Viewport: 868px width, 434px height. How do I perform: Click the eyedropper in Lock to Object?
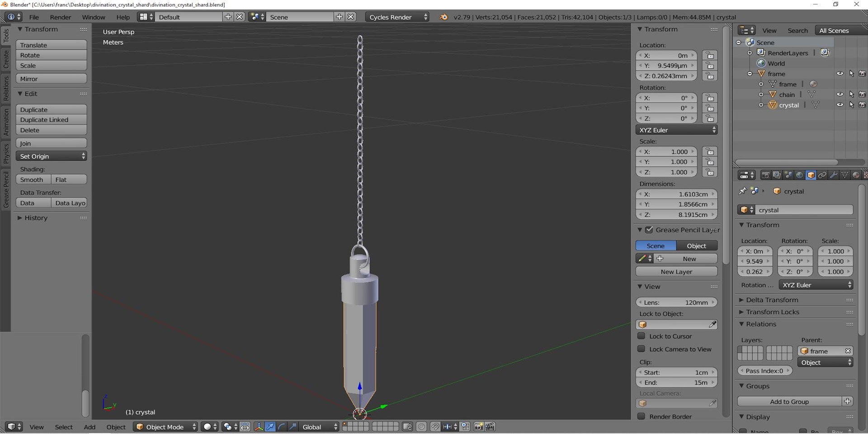[x=712, y=324]
